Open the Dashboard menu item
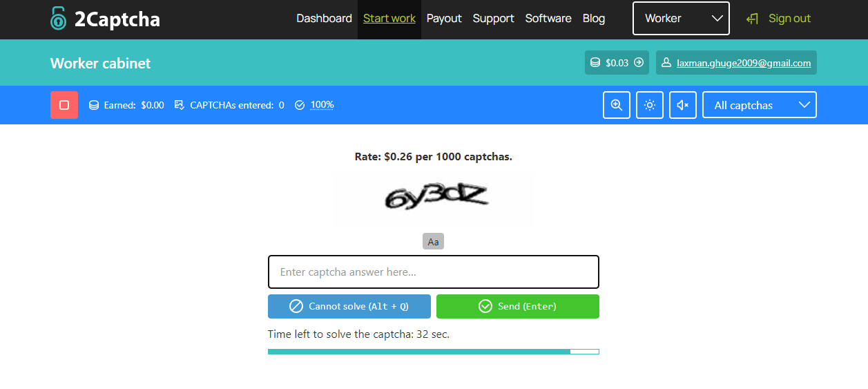This screenshot has height=389, width=868. (x=324, y=19)
